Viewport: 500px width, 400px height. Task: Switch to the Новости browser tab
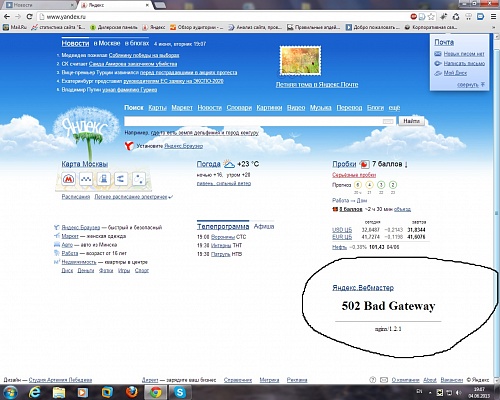[x=38, y=5]
